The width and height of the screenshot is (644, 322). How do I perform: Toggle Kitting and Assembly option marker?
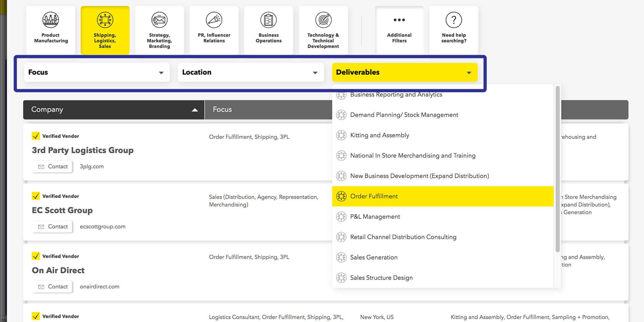click(x=341, y=135)
